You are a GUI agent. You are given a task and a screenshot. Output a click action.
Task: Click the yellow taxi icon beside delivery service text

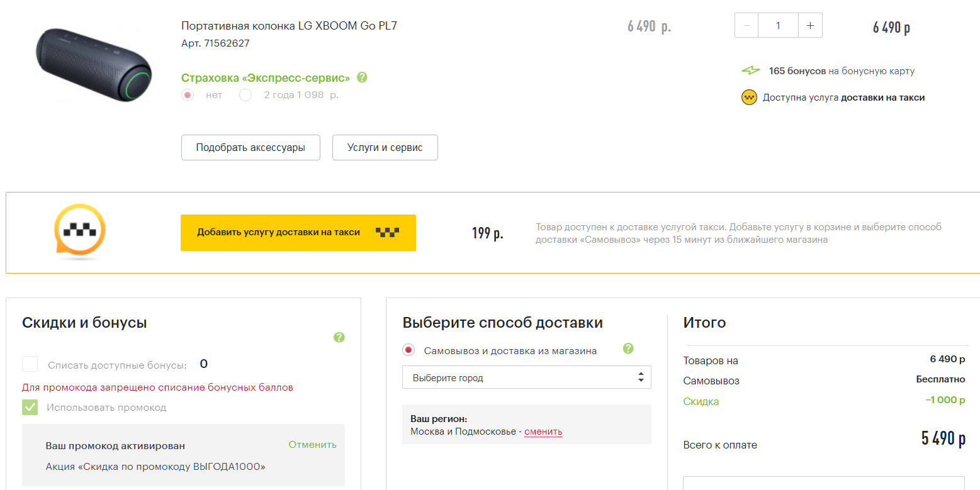(749, 97)
